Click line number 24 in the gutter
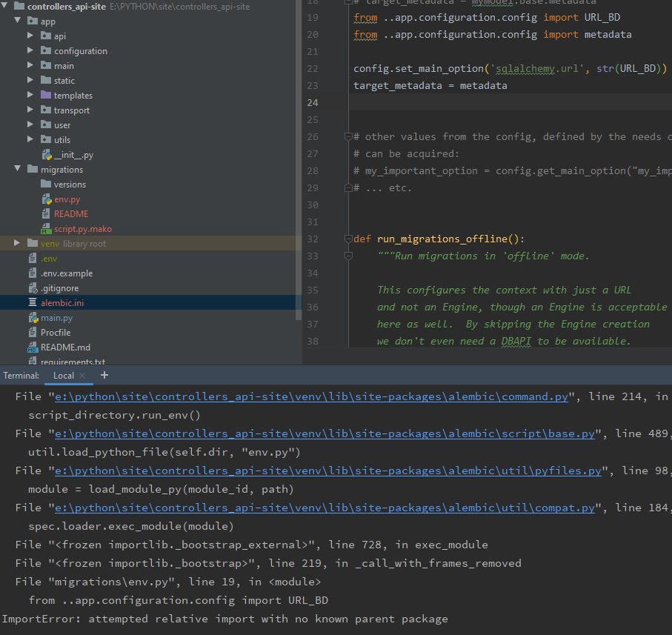This screenshot has width=672, height=635. (313, 103)
